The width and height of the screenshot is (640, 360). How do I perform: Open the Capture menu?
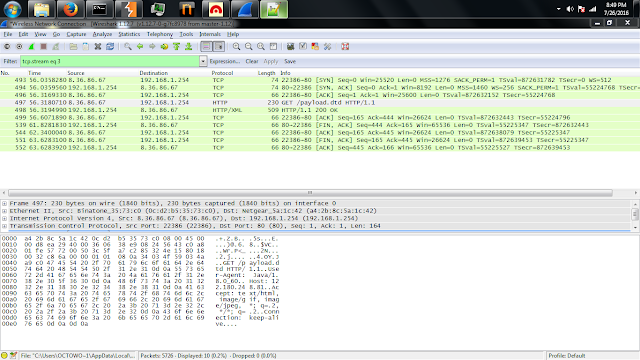(x=76, y=34)
